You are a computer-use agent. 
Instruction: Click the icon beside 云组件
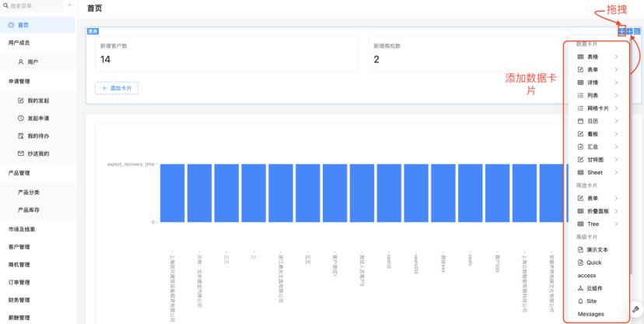tap(580, 288)
